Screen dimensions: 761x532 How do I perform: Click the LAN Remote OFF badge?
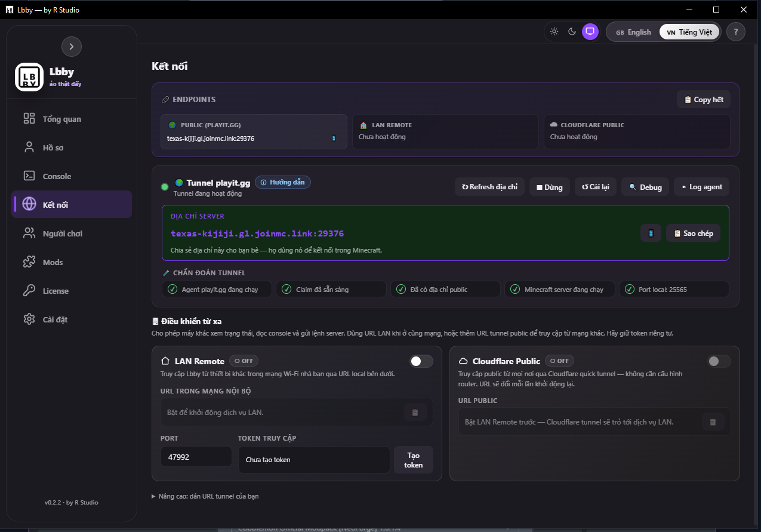coord(244,361)
